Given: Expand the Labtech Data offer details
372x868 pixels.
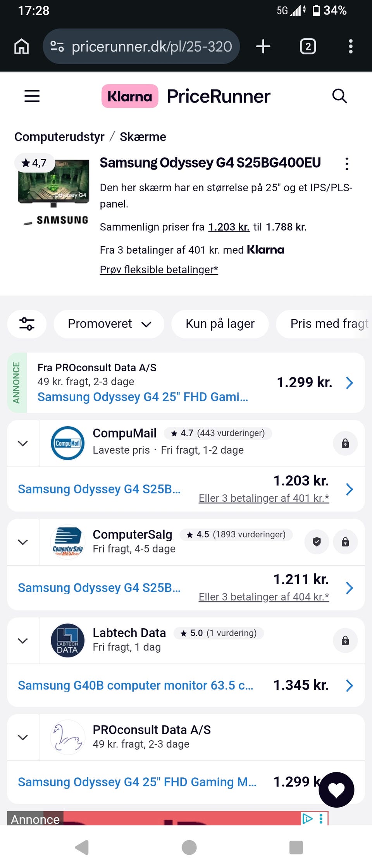Looking at the screenshot, I should click(x=23, y=641).
